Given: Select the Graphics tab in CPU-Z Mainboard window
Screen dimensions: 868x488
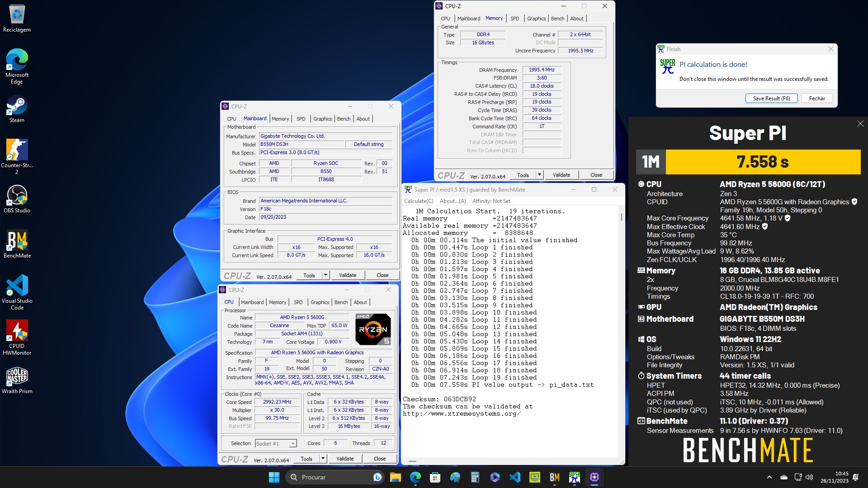Looking at the screenshot, I should pos(322,119).
